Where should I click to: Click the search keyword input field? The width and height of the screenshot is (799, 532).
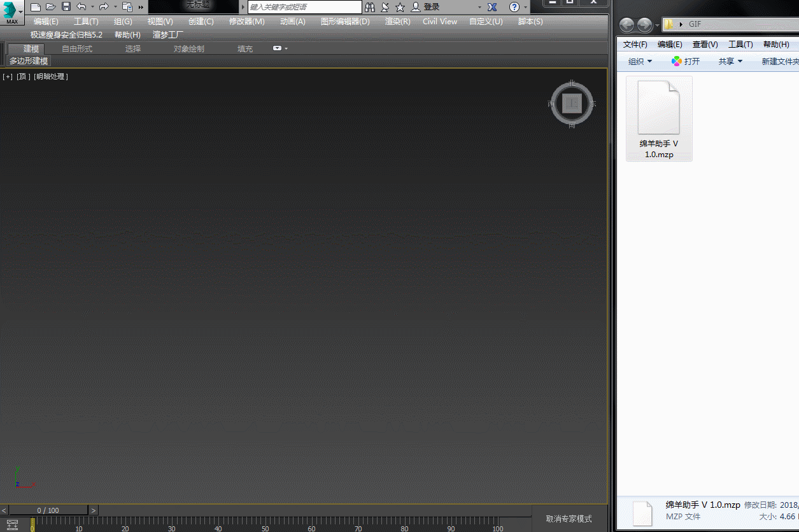click(x=304, y=7)
